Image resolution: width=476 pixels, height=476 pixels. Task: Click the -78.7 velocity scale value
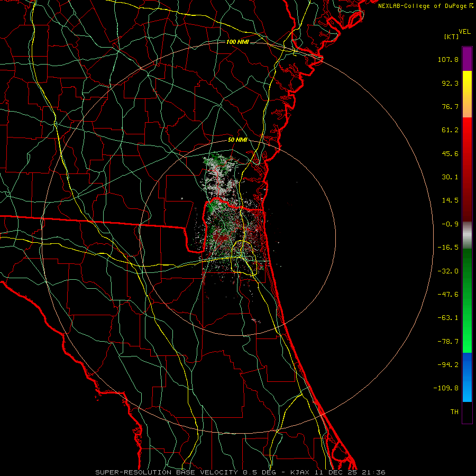448,342
